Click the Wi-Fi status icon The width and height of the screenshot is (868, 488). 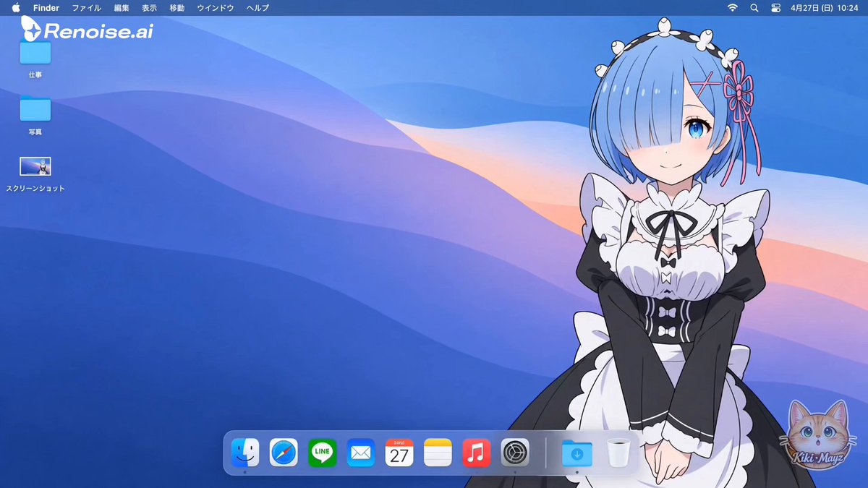pos(732,8)
